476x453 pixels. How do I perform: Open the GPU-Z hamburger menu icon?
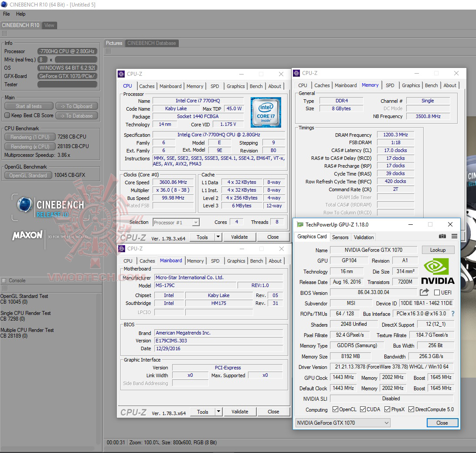pos(453,236)
